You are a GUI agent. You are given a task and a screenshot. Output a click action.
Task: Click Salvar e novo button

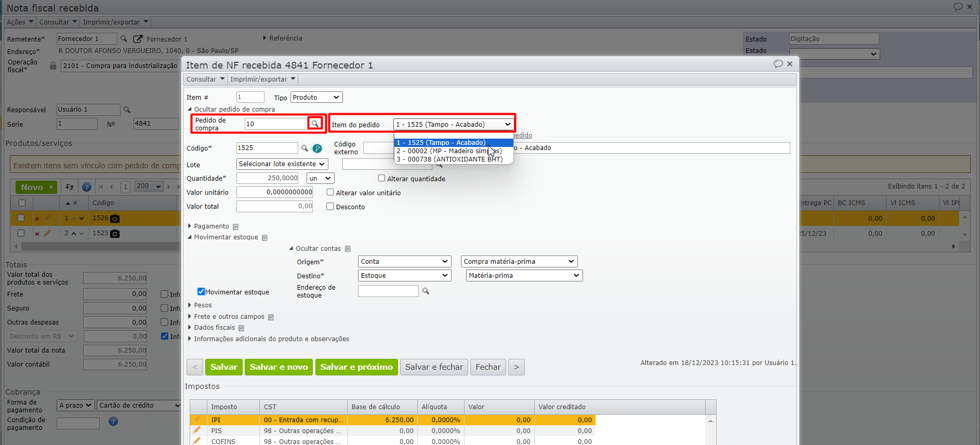point(279,367)
